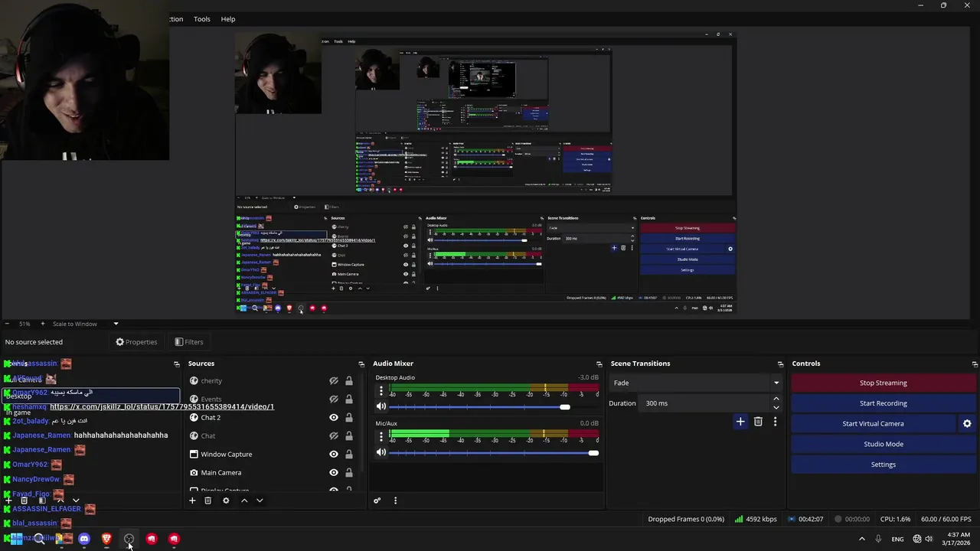Open Brave browser from the taskbar
The width and height of the screenshot is (980, 551).
tap(106, 539)
